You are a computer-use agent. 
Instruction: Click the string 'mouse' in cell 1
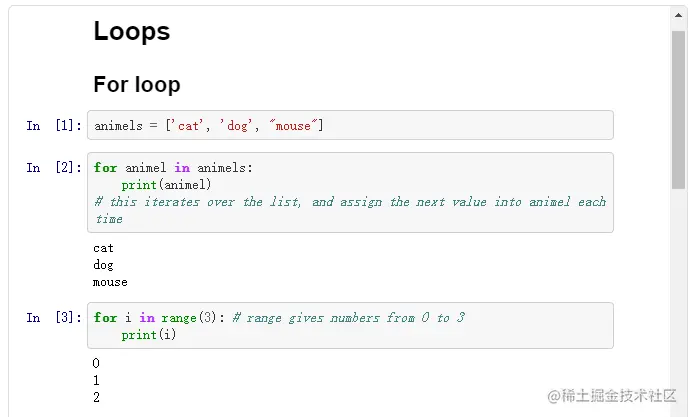click(x=293, y=126)
